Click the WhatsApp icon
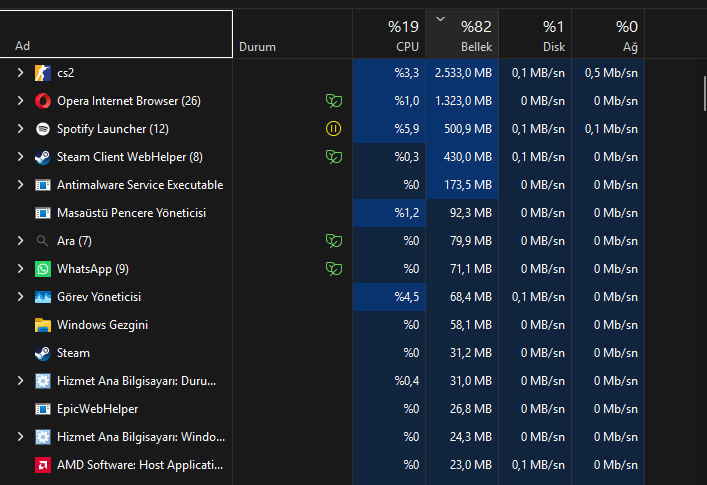This screenshot has height=485, width=707. [43, 269]
